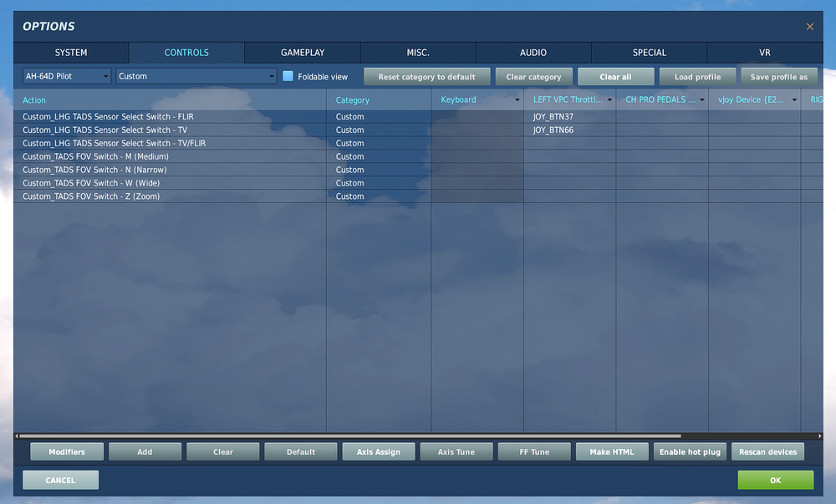Click the Default button
Image resolution: width=836 pixels, height=504 pixels.
301,452
